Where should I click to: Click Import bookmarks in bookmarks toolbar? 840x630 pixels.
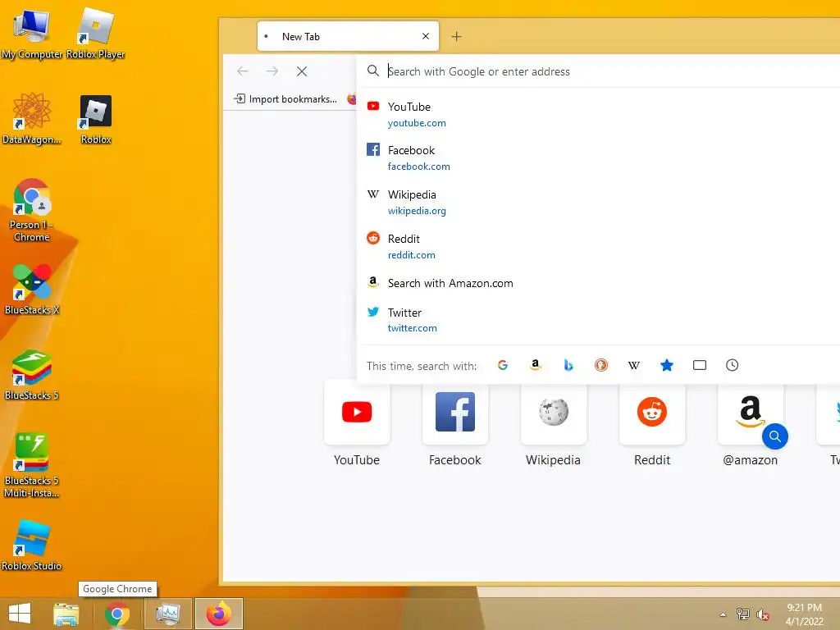click(x=286, y=99)
